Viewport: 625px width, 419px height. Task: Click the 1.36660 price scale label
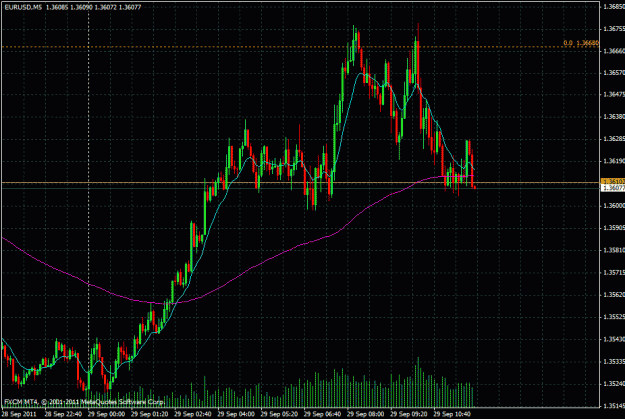[x=614, y=51]
